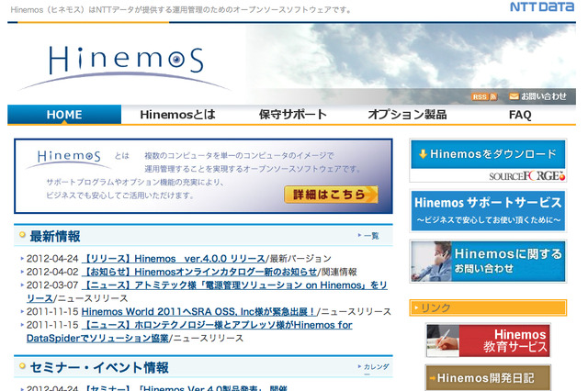588x391 pixels.
Task: Click the download arrow in Hinemosをダウンロード
Action: pos(423,154)
